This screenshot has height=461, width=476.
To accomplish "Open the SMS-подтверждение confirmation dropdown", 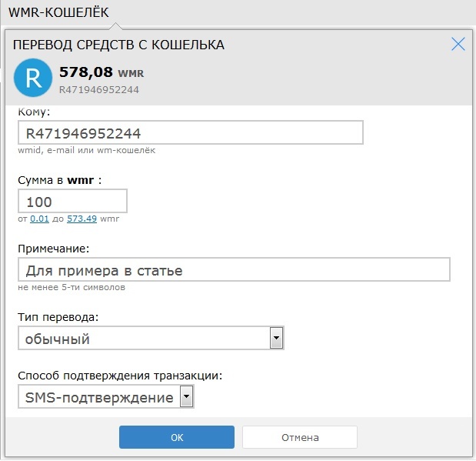I will tap(106, 396).
